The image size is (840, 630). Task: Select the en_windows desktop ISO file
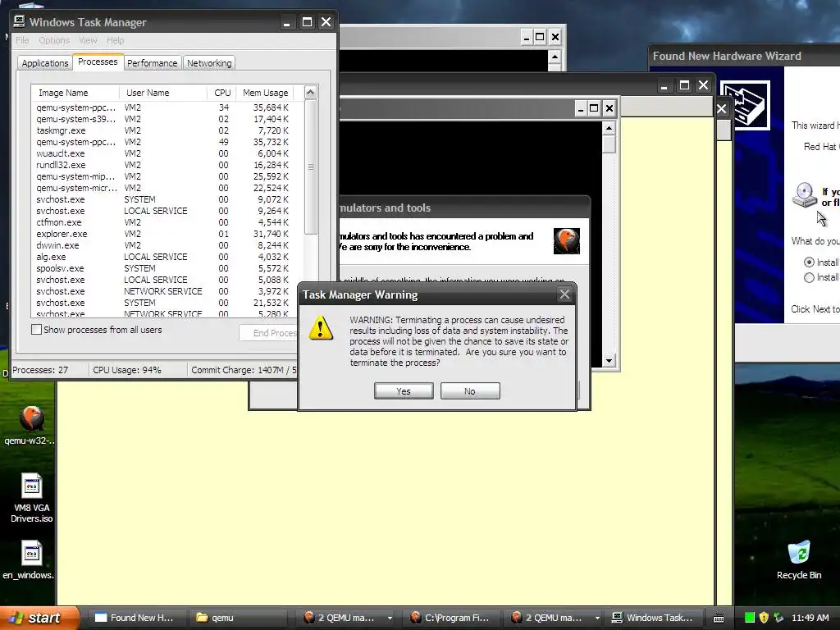coord(32,554)
